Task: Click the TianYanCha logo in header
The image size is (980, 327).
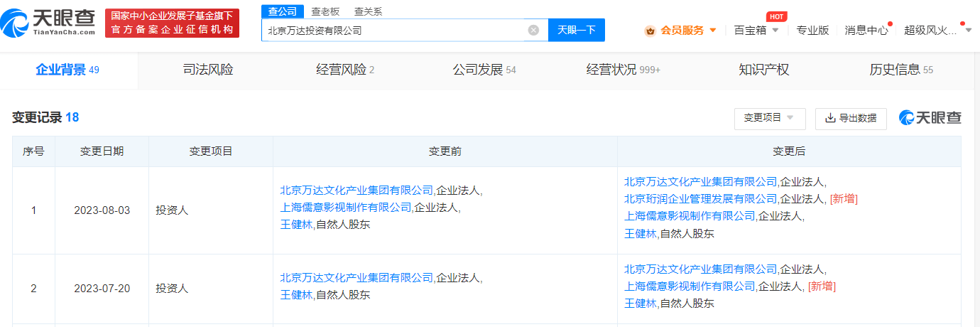Action: tap(48, 23)
